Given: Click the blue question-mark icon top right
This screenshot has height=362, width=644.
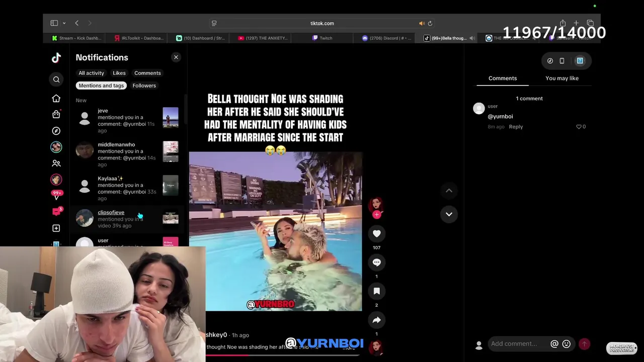Looking at the screenshot, I should tap(580, 61).
